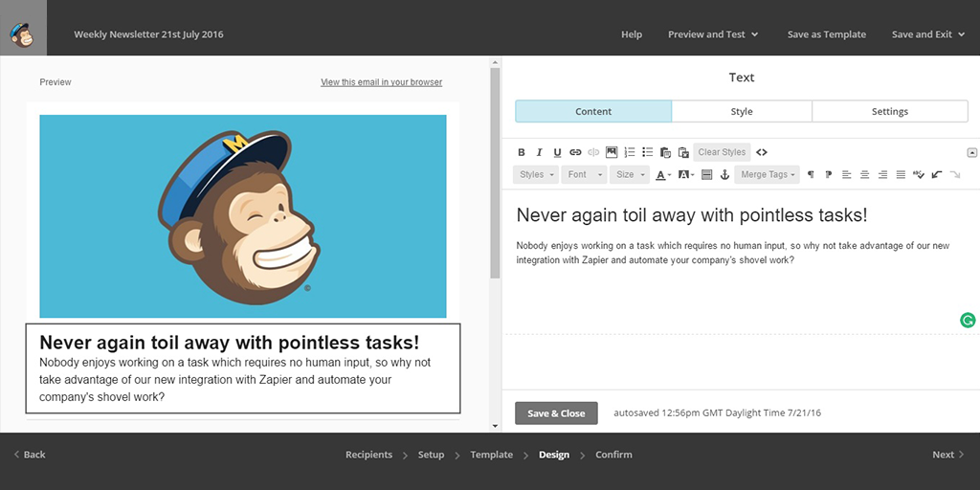Open the Font dropdown

click(x=584, y=174)
